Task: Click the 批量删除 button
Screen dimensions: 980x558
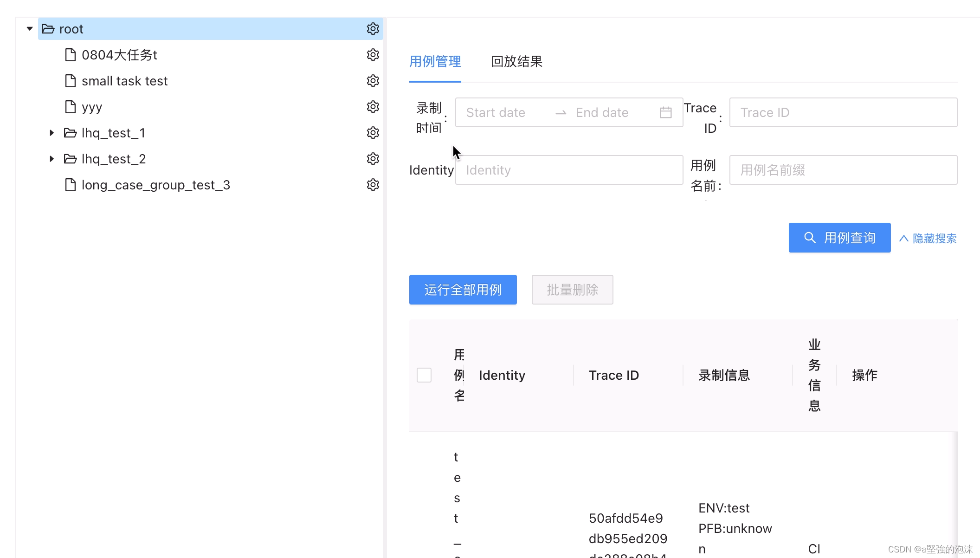Action: click(x=573, y=290)
